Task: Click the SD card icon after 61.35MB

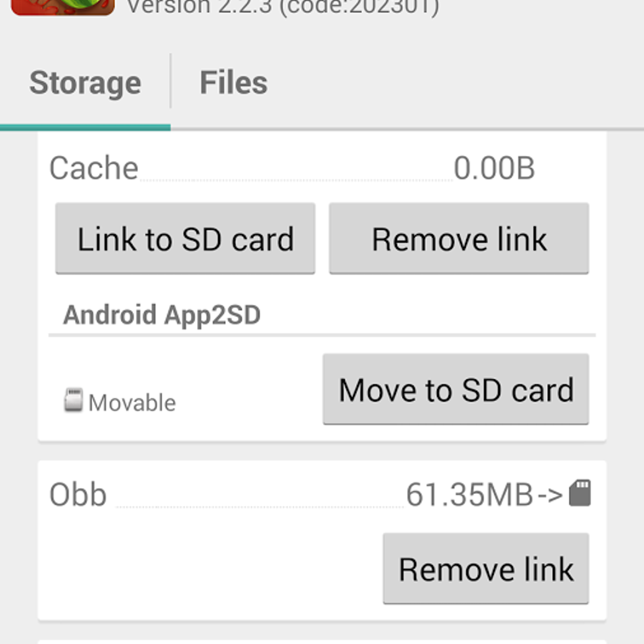Action: (580, 493)
